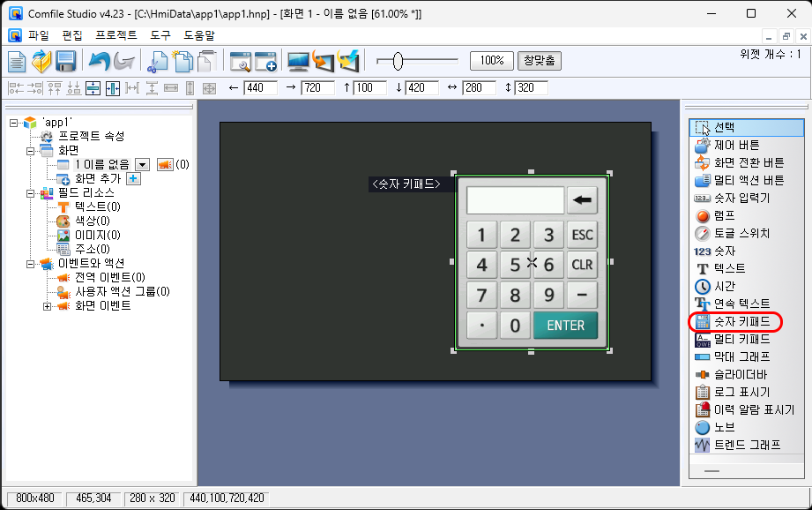This screenshot has width=812, height=510.
Task: Open the dropdown next to 1 이름 없음
Action: point(142,164)
